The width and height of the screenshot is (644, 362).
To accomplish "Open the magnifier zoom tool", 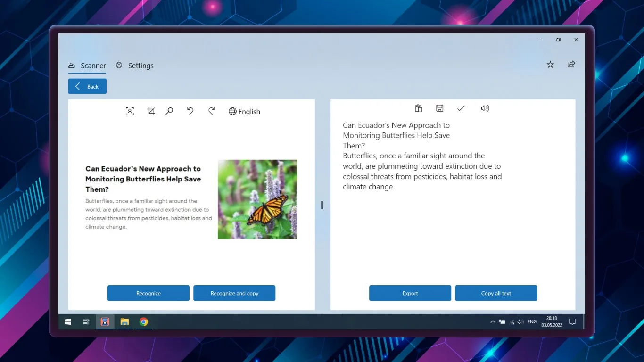I will (x=169, y=111).
